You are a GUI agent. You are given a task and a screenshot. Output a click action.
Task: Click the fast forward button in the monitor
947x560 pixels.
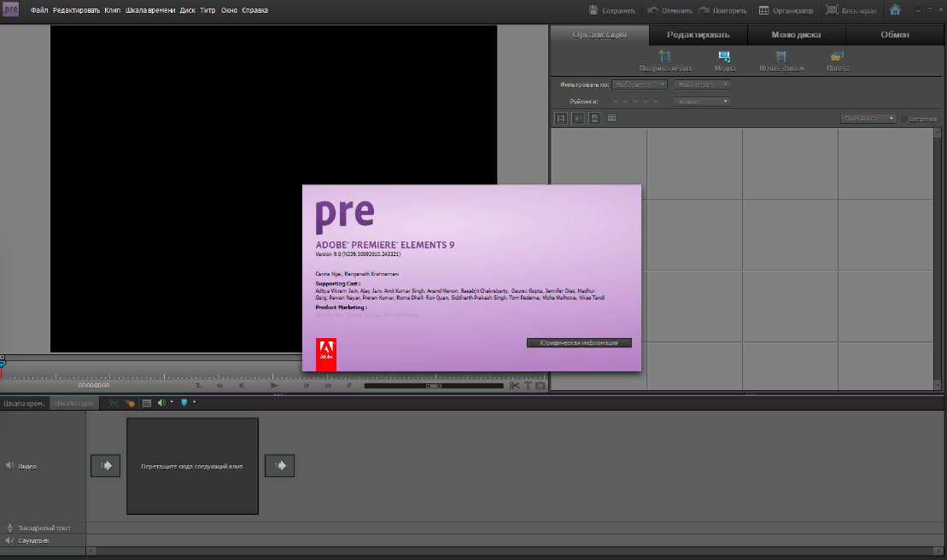point(328,386)
